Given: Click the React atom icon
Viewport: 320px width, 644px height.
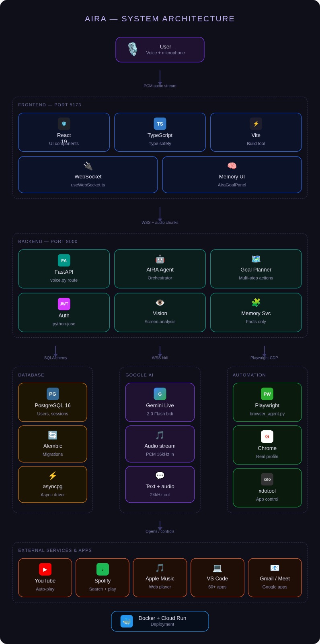Looking at the screenshot, I should [x=64, y=124].
